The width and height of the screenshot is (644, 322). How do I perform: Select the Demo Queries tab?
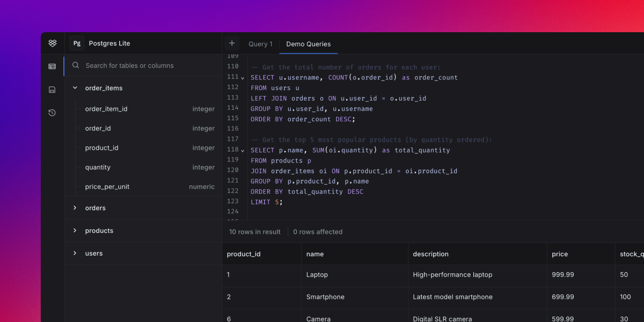coord(308,44)
